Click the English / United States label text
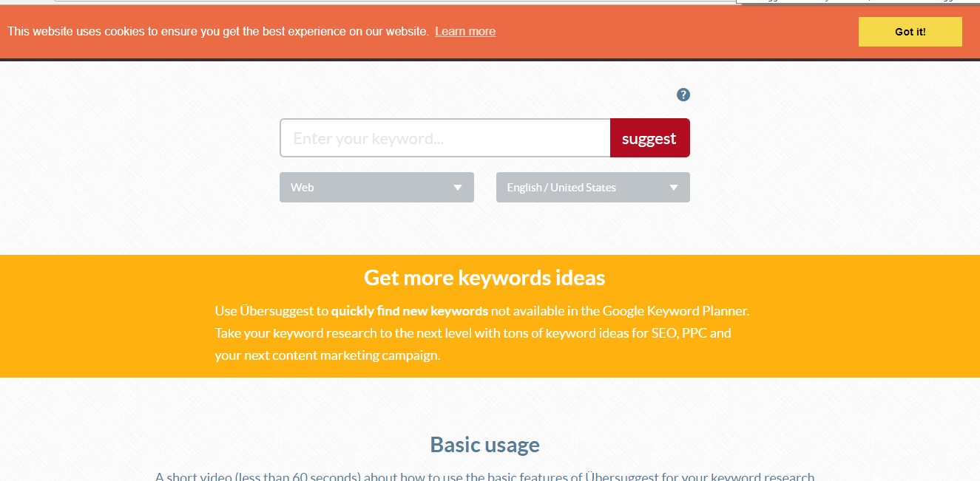The width and height of the screenshot is (980, 481). (561, 188)
